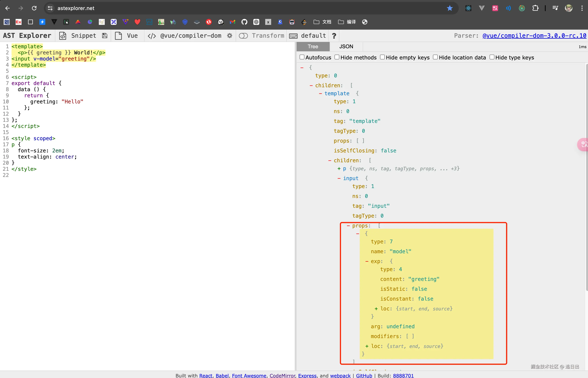Reload the page with refresh icon
The image size is (588, 378).
pyautogui.click(x=34, y=8)
